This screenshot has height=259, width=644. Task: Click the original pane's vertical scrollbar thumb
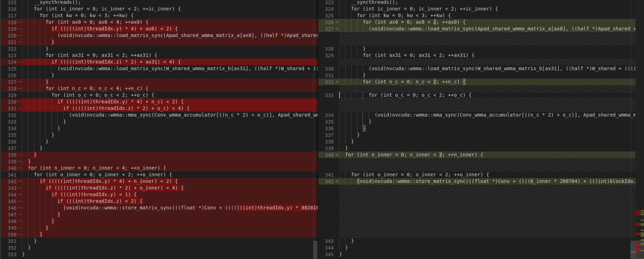pyautogui.click(x=316, y=249)
